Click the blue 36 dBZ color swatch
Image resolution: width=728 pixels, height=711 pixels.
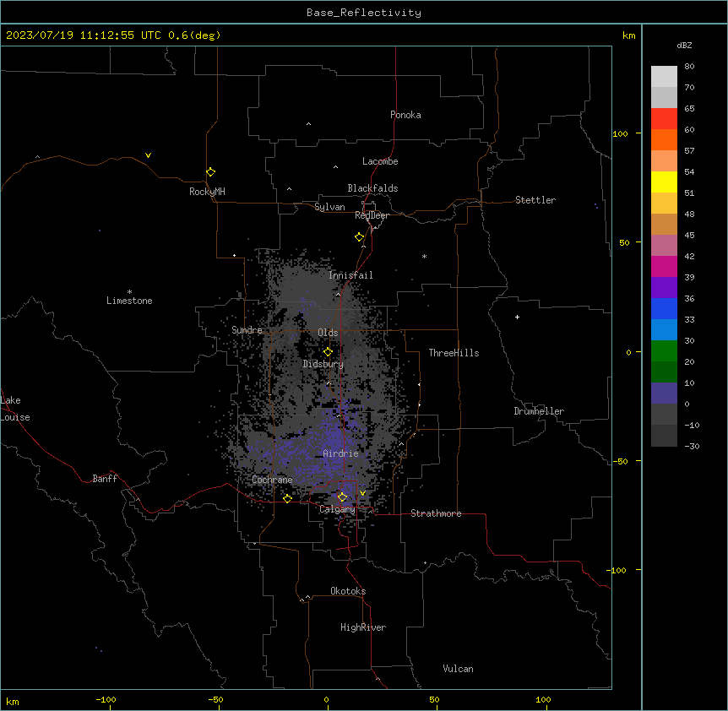(664, 308)
